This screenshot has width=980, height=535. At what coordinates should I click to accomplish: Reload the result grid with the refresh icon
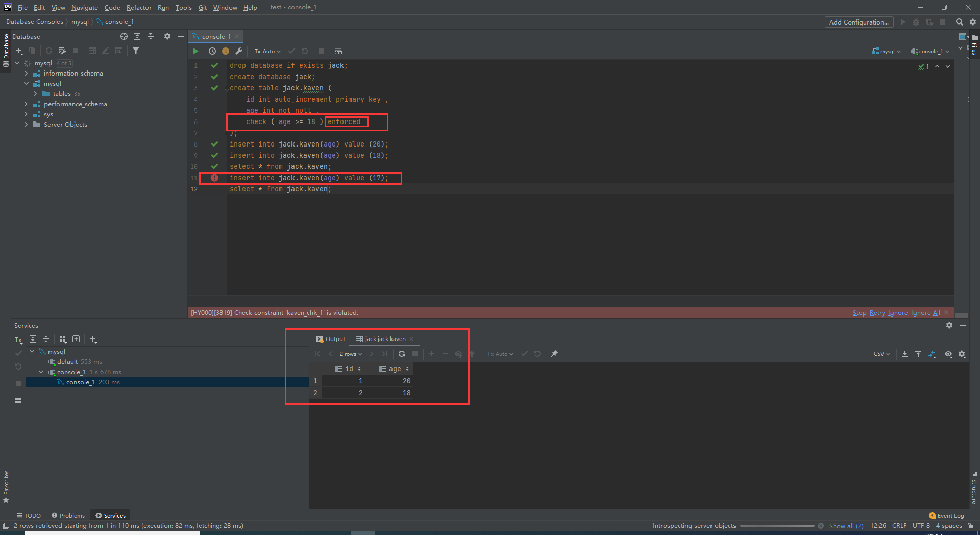pyautogui.click(x=402, y=354)
